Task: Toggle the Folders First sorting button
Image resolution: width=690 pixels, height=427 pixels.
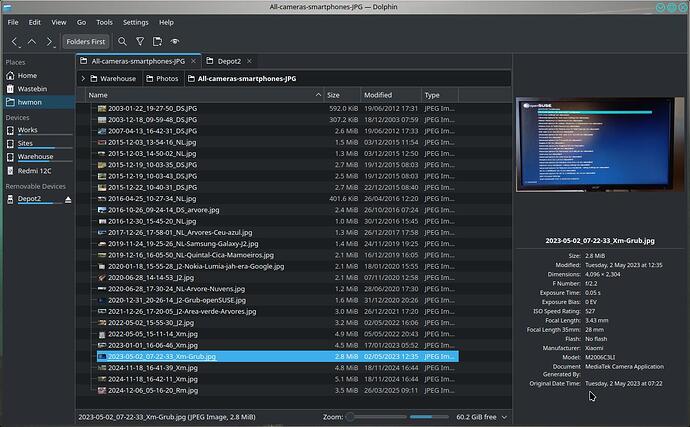Action: [85, 42]
